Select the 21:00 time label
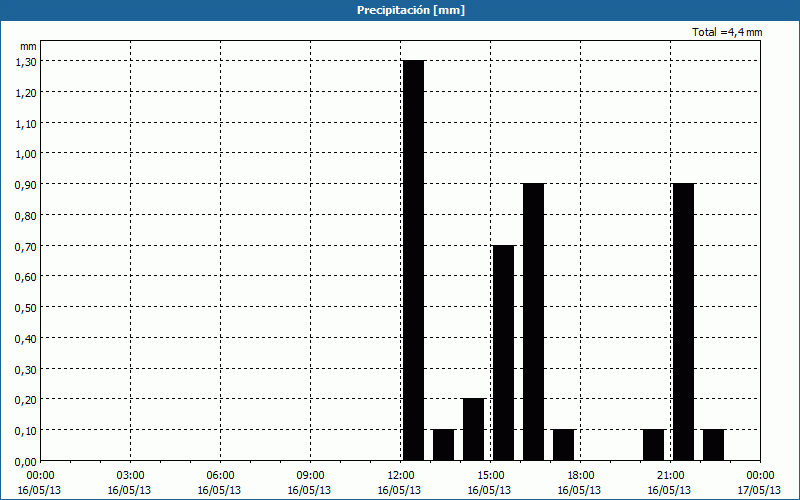800x500 pixels. coord(670,476)
